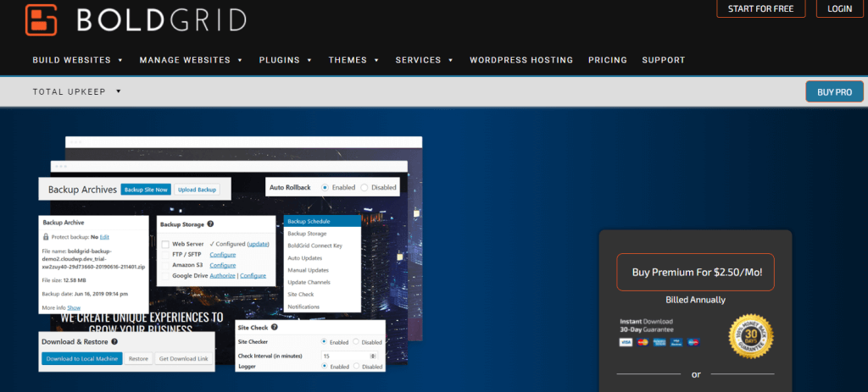Screen dimensions: 868x392
Task: Click the Site Check help question icon
Action: (274, 328)
